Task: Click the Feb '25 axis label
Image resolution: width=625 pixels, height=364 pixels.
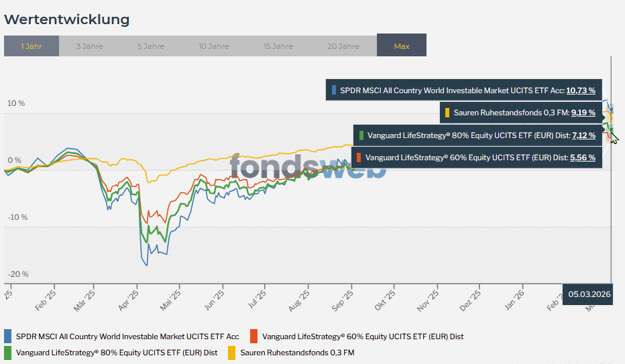Action: point(45,300)
